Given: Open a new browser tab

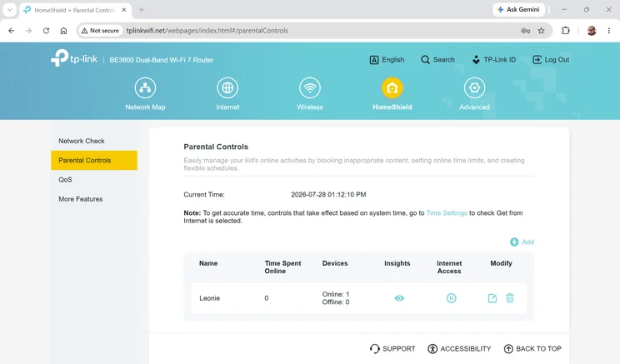Looking at the screenshot, I should coord(141,10).
